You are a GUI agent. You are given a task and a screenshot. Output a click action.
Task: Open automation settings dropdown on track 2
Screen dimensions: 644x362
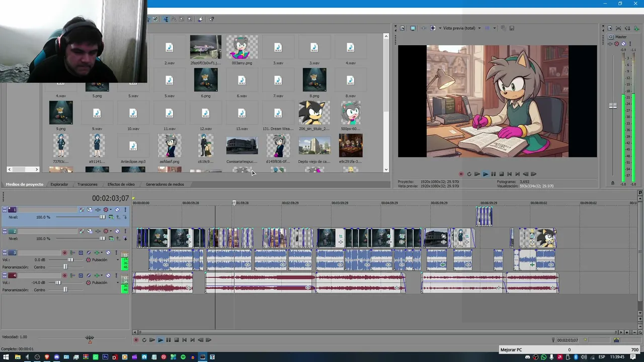[x=111, y=231]
